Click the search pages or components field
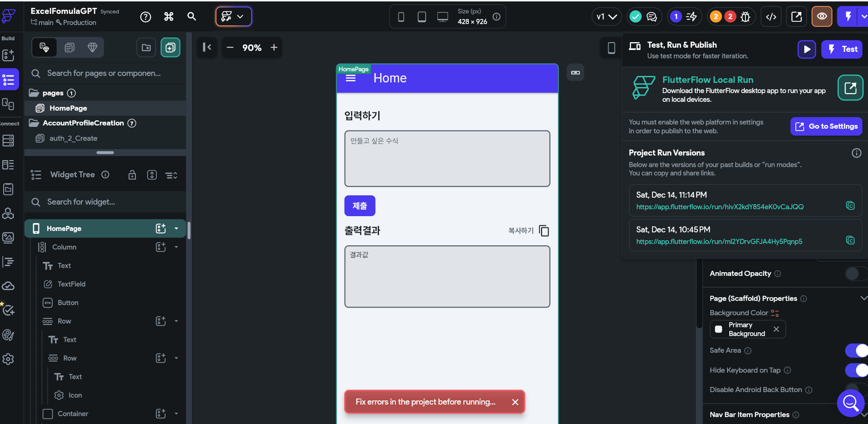Screen dimensions: 868x424 click(x=105, y=73)
